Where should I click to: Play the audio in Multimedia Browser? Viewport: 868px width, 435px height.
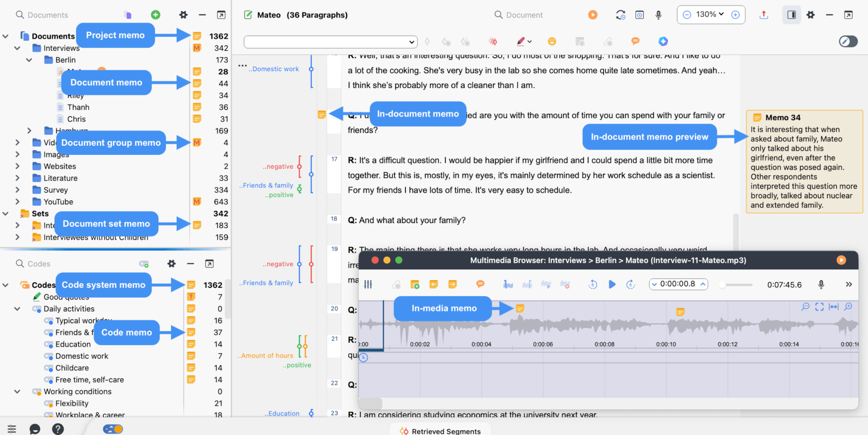[x=612, y=285]
